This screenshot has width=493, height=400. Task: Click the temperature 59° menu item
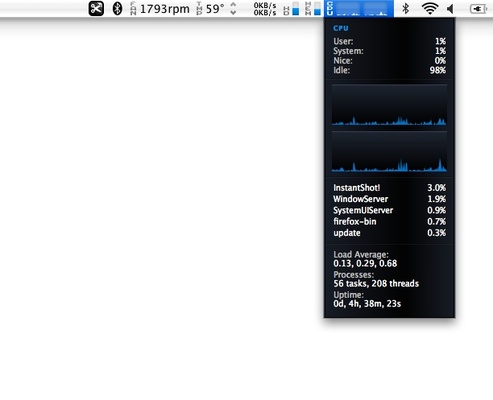(x=211, y=9)
